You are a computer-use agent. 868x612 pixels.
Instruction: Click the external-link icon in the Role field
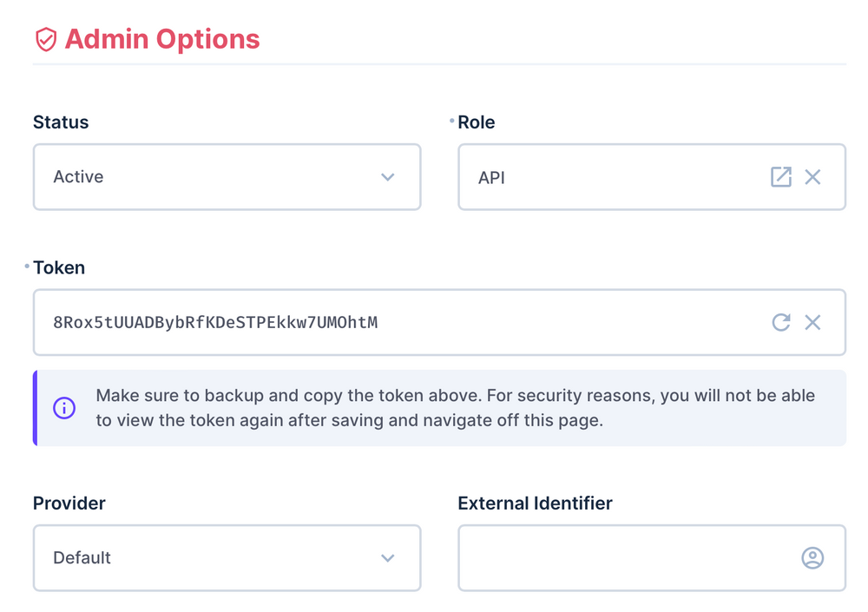pos(780,176)
